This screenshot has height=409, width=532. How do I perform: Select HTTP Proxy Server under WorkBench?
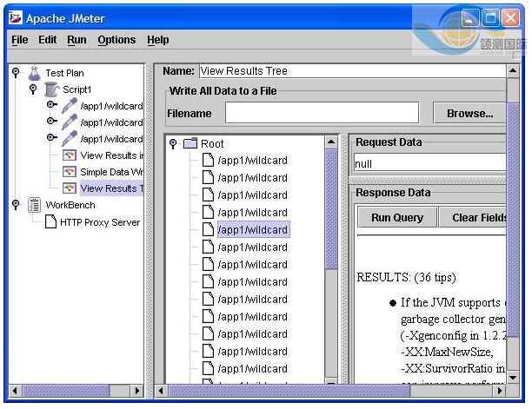coord(100,222)
